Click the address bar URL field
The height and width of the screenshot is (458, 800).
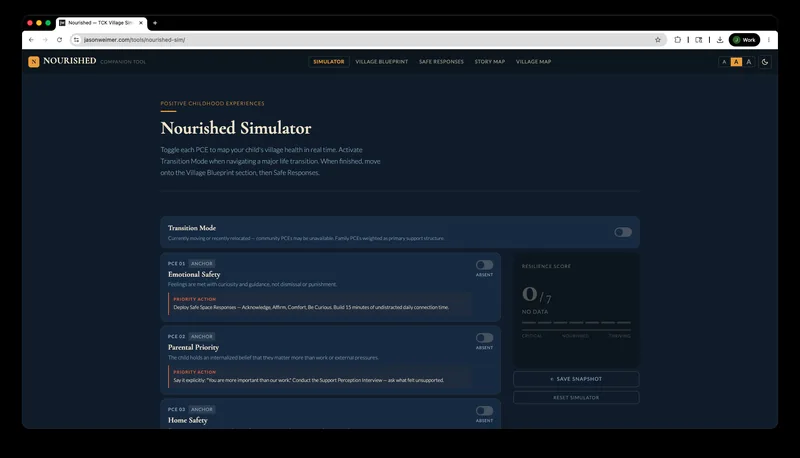[x=367, y=40]
